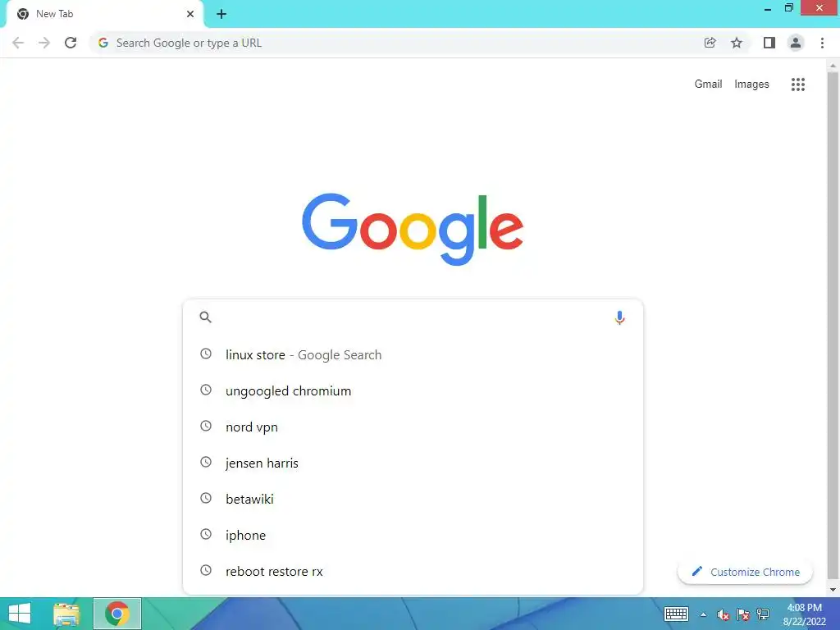Image resolution: width=840 pixels, height=630 pixels.
Task: Start voice search with the microphone
Action: [619, 317]
